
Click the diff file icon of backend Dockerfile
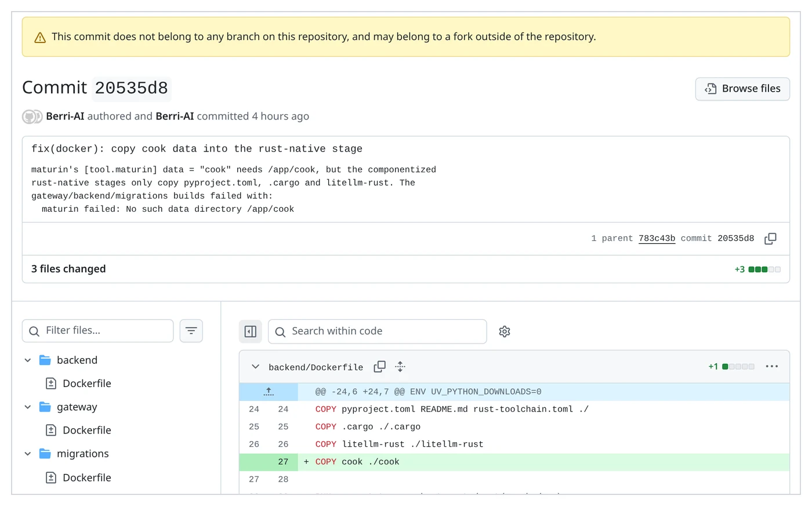(x=51, y=384)
